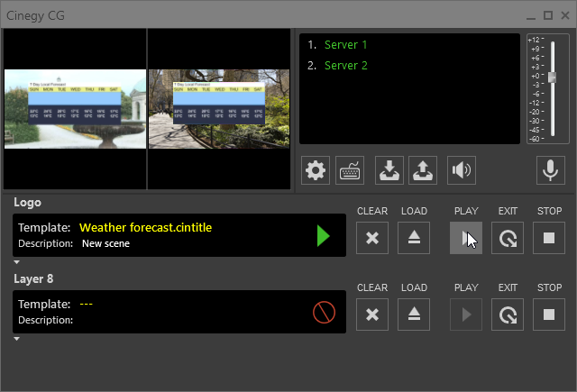Click the export upload-tray icon
This screenshot has width=577, height=392.
click(423, 170)
